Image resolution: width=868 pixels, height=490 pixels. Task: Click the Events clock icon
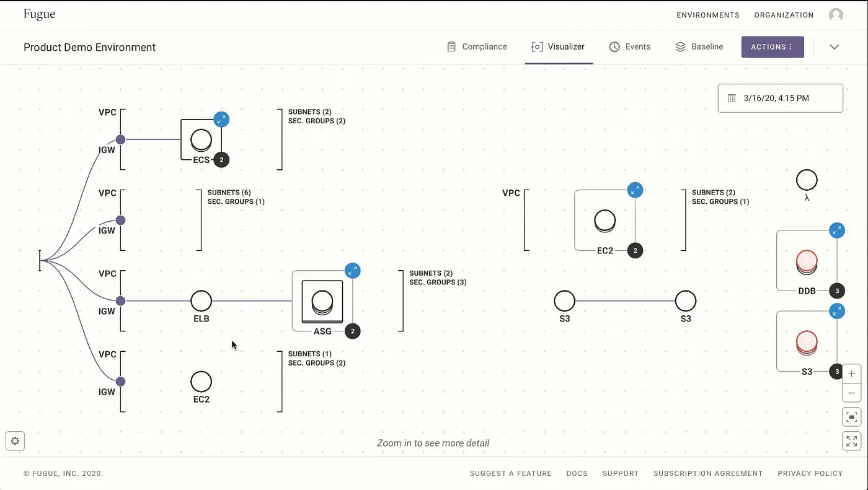[x=614, y=46]
